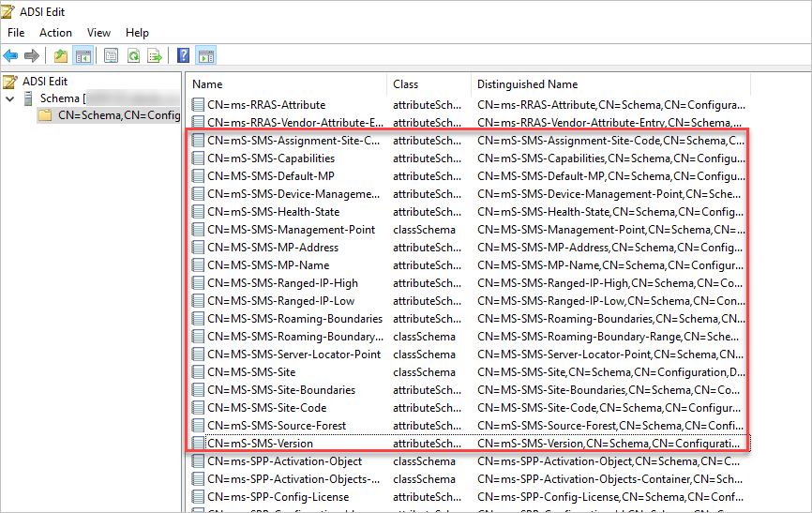Screen dimensions: 812x513
Task: Refresh the view with the green icon
Action: pyautogui.click(x=133, y=55)
